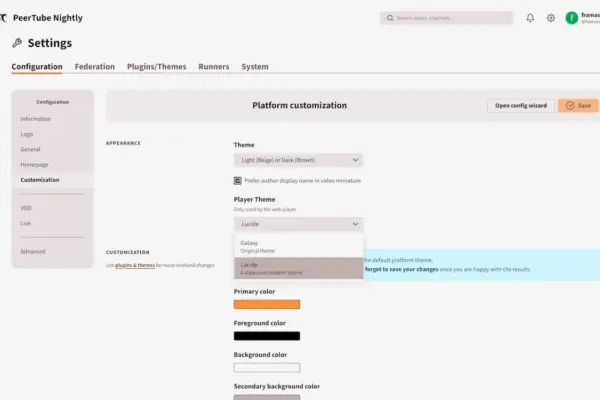Image resolution: width=600 pixels, height=400 pixels.
Task: Go to Live in the sidebar
Action: pyautogui.click(x=26, y=223)
